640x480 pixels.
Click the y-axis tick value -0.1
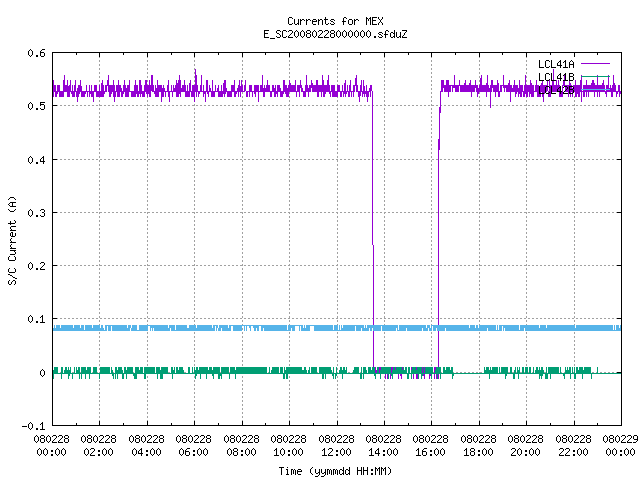click(33, 426)
